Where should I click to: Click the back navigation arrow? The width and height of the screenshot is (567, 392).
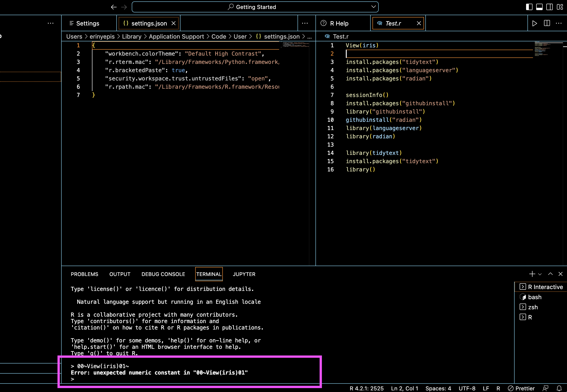pos(114,7)
